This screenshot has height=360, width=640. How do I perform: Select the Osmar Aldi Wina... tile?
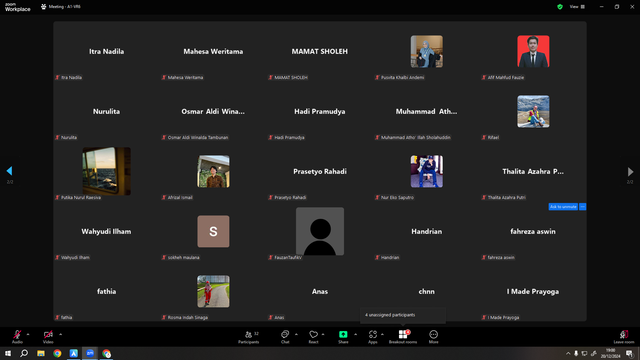click(x=213, y=111)
